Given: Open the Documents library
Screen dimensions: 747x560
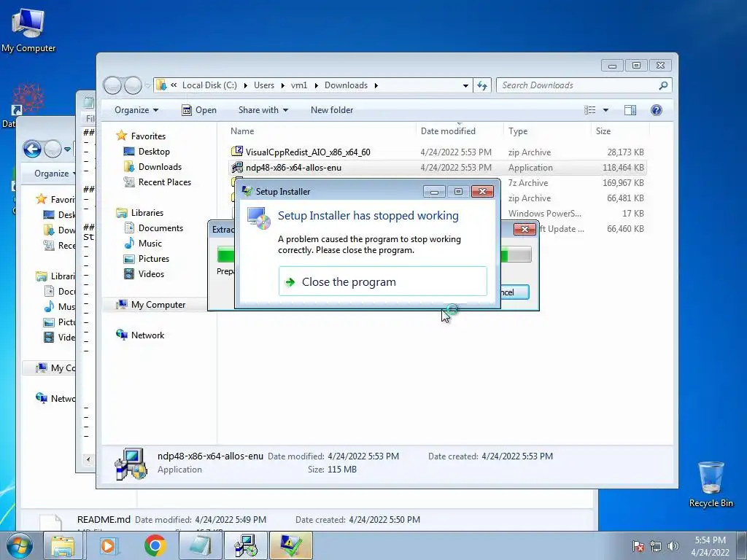Looking at the screenshot, I should tap(160, 228).
